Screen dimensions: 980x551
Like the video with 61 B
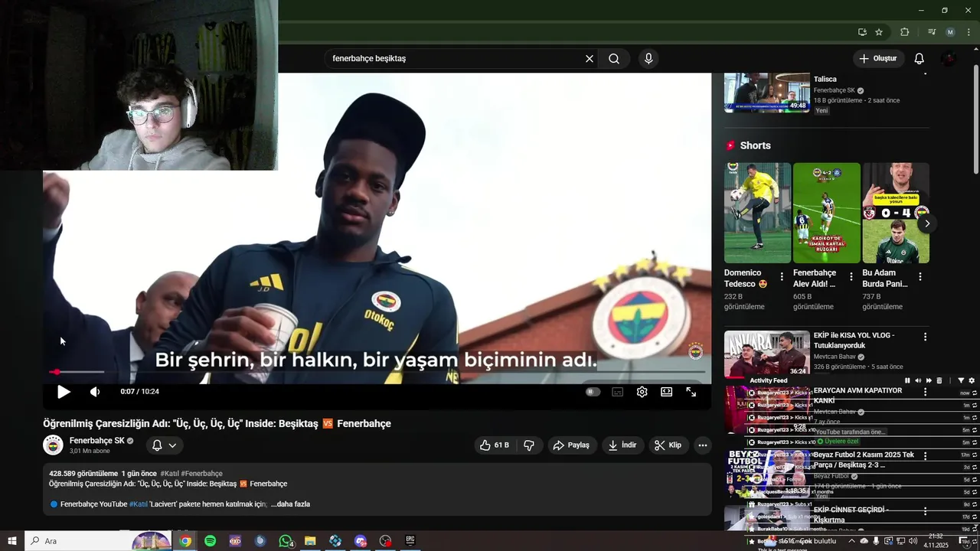(x=494, y=445)
